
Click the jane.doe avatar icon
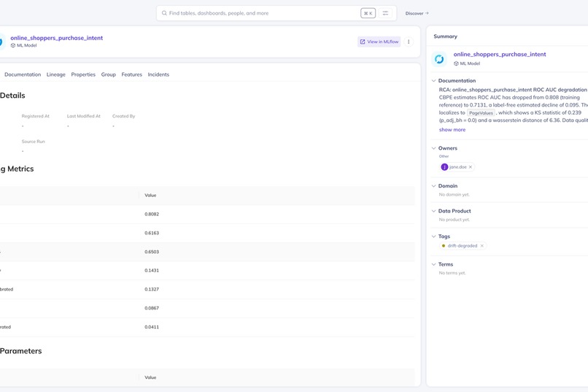(x=444, y=167)
